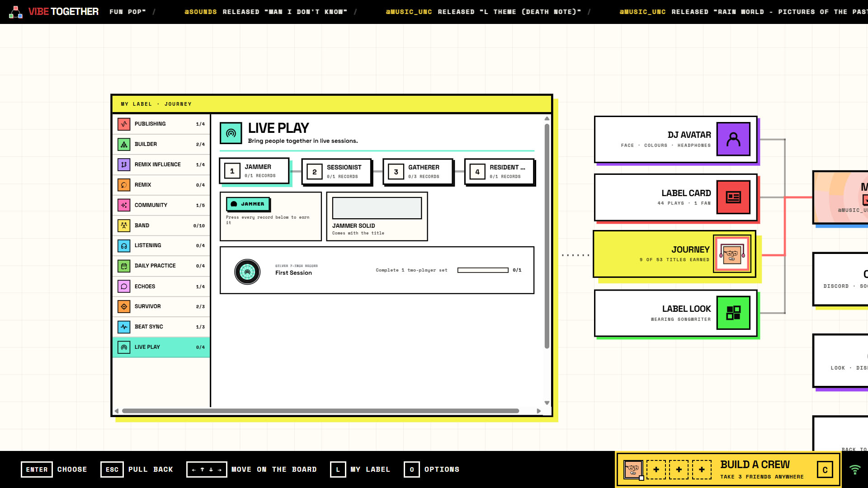This screenshot has width=868, height=488.
Task: Click the Journey avatar thumbnail card
Action: pyautogui.click(x=732, y=254)
